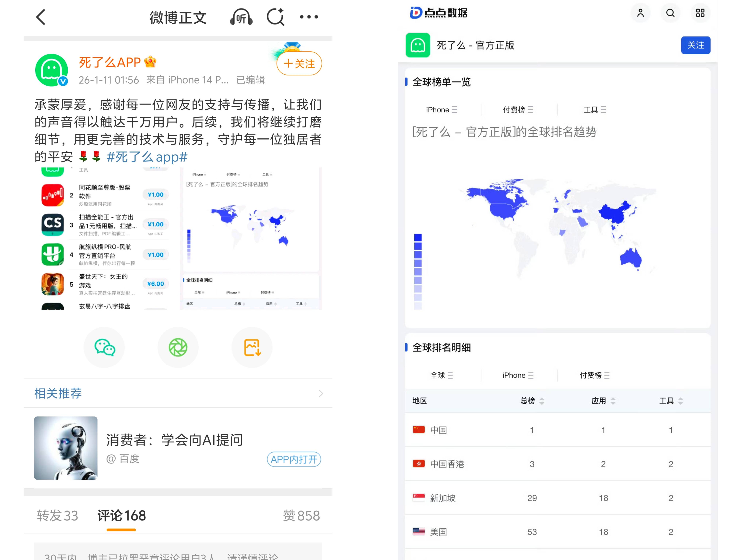This screenshot has width=747, height=560.
Task: Open the grid apps menu icon
Action: 700,13
